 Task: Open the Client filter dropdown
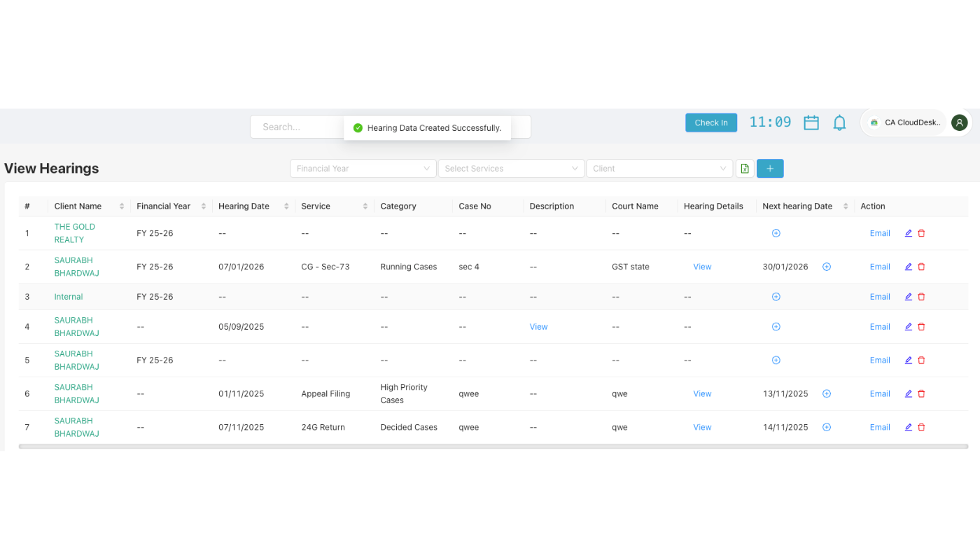tap(659, 168)
